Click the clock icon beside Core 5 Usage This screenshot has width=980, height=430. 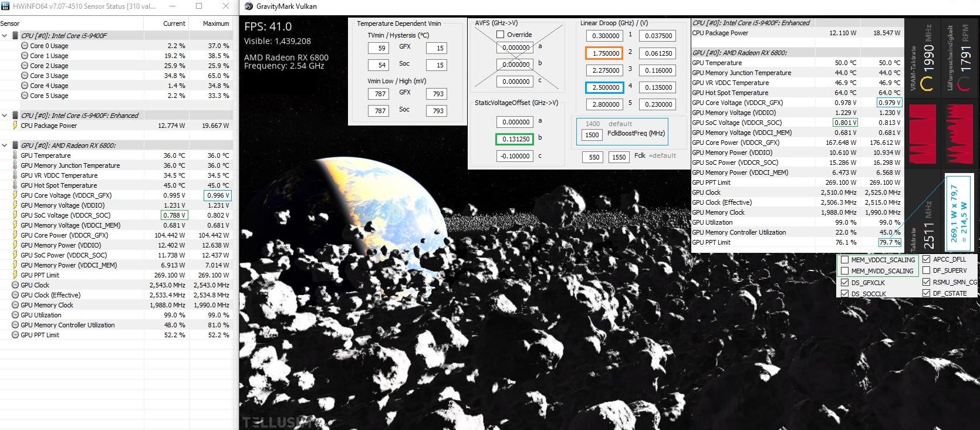pyautogui.click(x=25, y=96)
